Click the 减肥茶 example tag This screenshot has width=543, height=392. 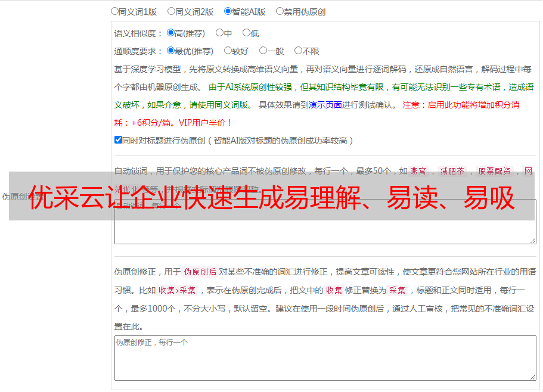(452, 171)
